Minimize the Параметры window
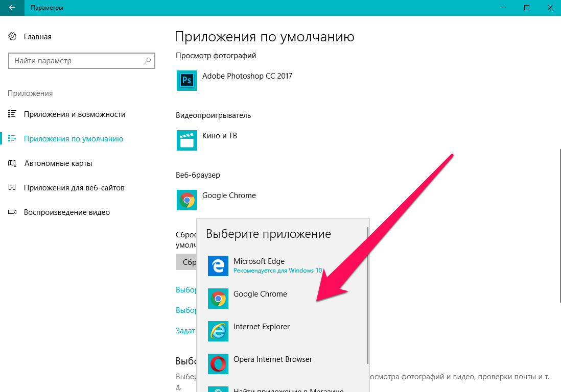This screenshot has height=392, width=561. (503, 8)
